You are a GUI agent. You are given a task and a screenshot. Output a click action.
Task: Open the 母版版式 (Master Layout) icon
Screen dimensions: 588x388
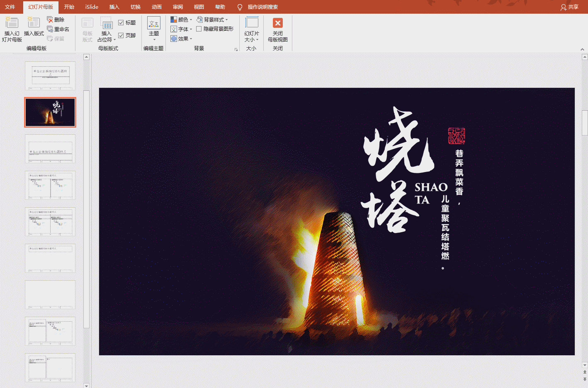click(x=87, y=29)
